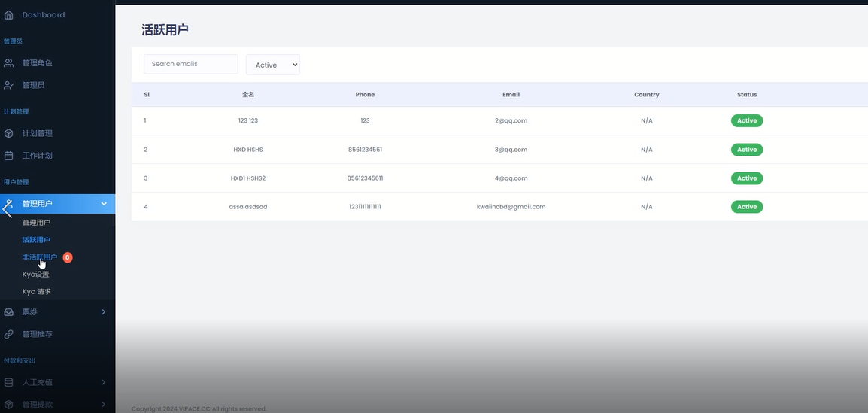The width and height of the screenshot is (868, 413).
Task: Click the 工作计划 calendar icon
Action: 8,156
